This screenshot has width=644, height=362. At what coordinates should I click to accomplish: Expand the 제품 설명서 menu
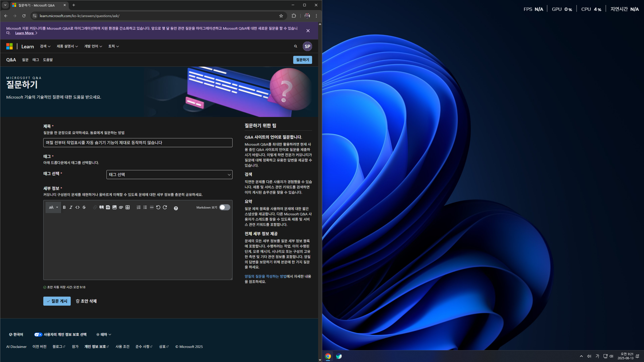click(67, 46)
